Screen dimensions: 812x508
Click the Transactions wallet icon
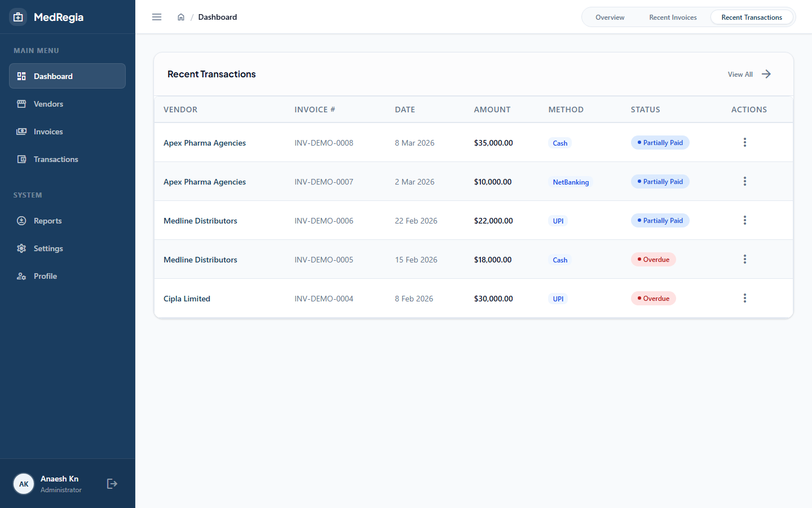pyautogui.click(x=21, y=159)
